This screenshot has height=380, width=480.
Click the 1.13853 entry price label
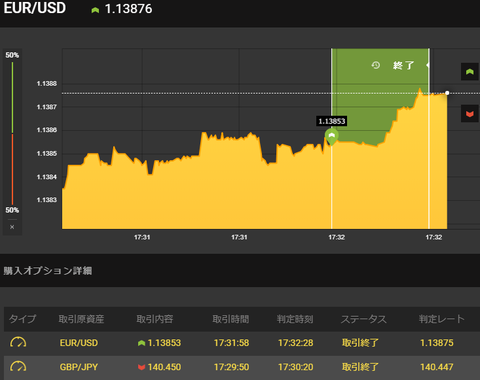click(x=332, y=121)
